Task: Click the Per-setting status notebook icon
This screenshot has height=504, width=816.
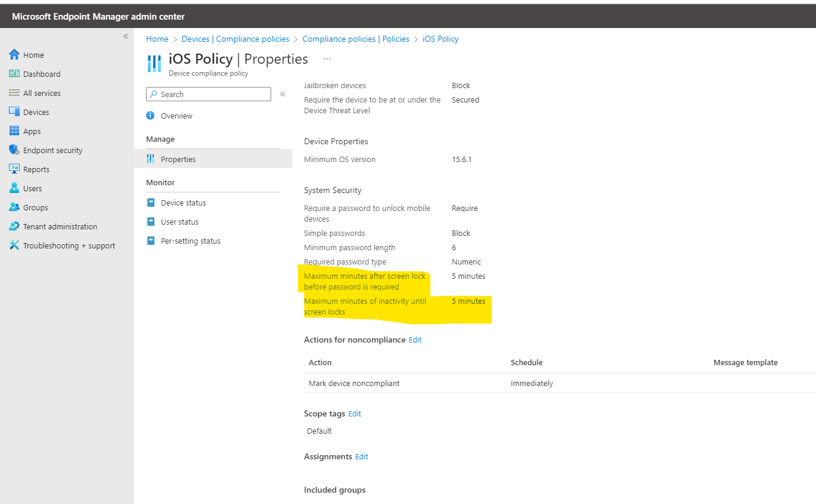Action: coord(150,241)
